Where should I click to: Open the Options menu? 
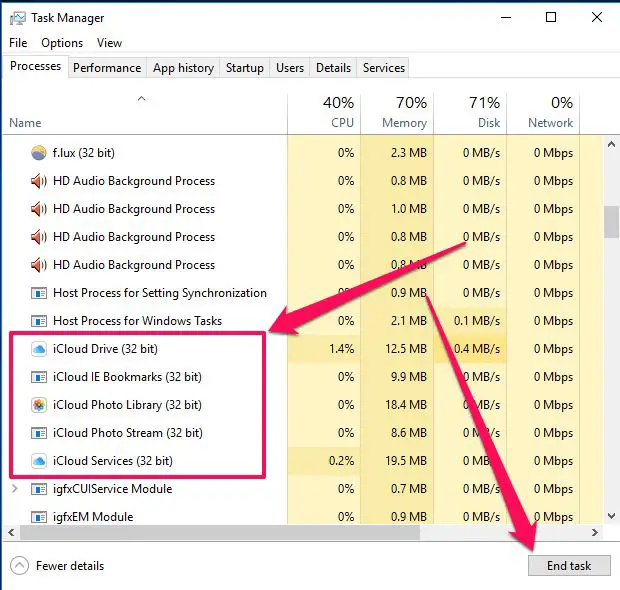point(62,43)
